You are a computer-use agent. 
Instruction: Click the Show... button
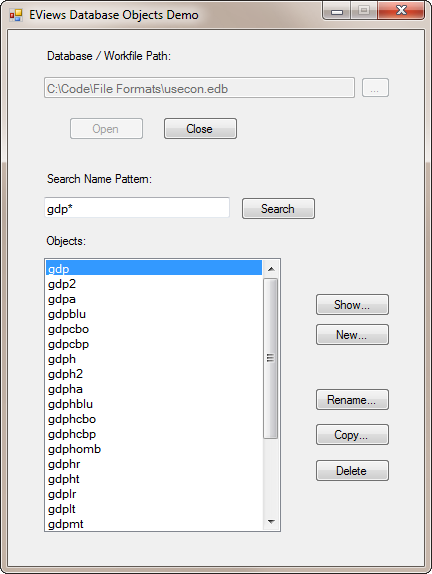352,305
